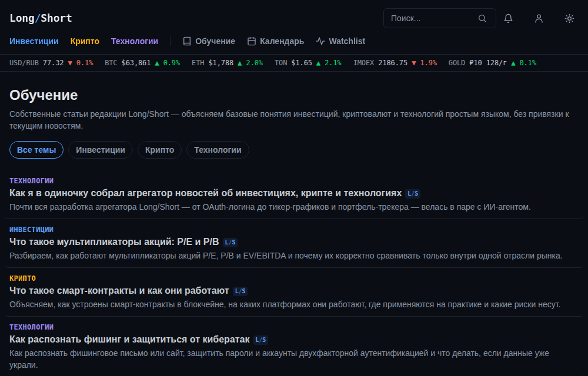Viewport: 588px width, 376px height.
Task: Click GOLD ₽10 128/г ticker
Action: (492, 63)
